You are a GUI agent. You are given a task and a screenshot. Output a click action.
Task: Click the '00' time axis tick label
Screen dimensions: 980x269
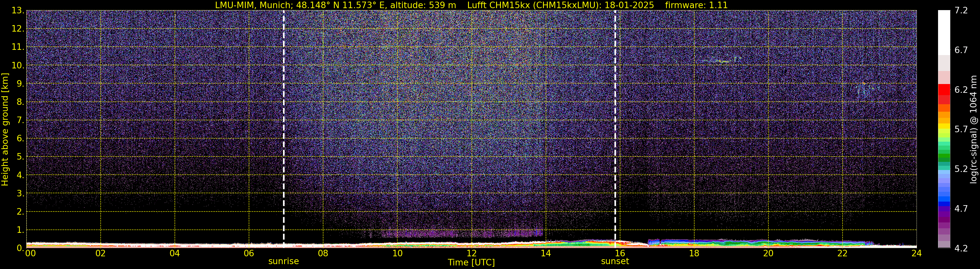point(31,253)
